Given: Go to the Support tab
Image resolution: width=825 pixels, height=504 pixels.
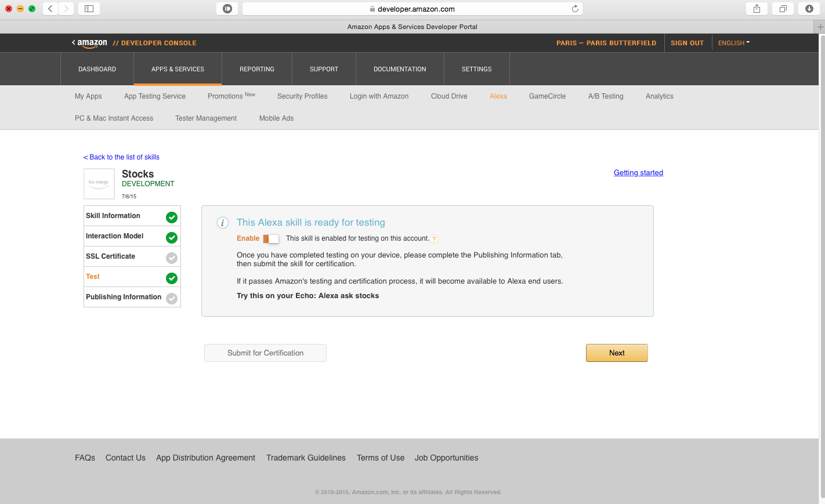Looking at the screenshot, I should coord(324,69).
